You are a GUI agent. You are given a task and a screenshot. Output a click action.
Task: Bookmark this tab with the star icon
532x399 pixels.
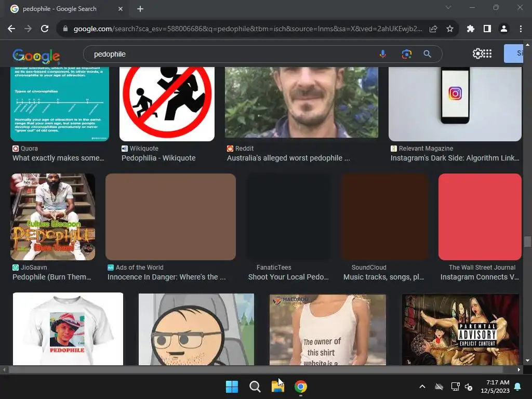tap(450, 29)
